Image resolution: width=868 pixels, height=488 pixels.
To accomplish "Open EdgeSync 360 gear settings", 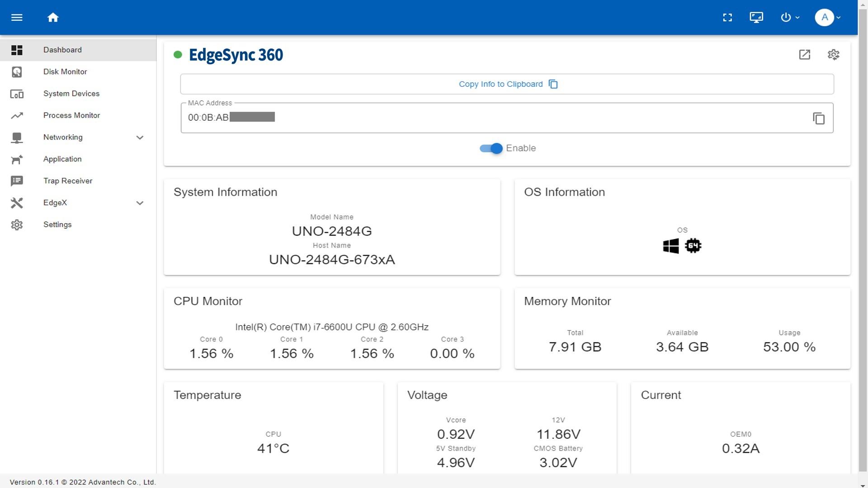I will pos(833,55).
